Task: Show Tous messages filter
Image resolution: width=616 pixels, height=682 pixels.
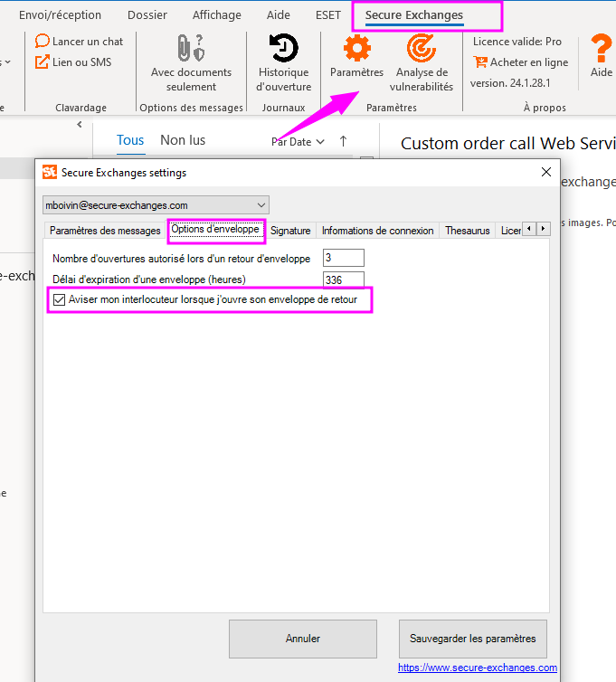Action: coord(130,140)
